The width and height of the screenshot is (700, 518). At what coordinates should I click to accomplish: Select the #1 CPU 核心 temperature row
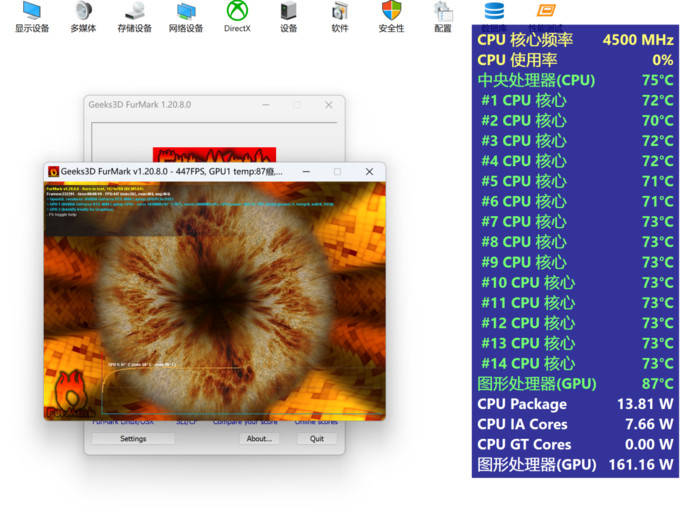click(575, 100)
